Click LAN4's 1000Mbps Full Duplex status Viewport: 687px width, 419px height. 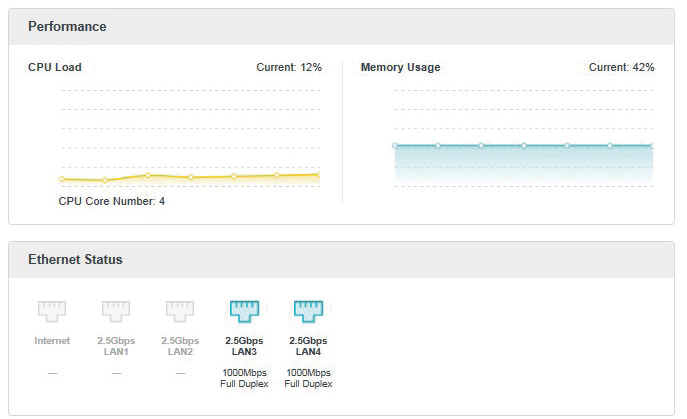(x=308, y=378)
